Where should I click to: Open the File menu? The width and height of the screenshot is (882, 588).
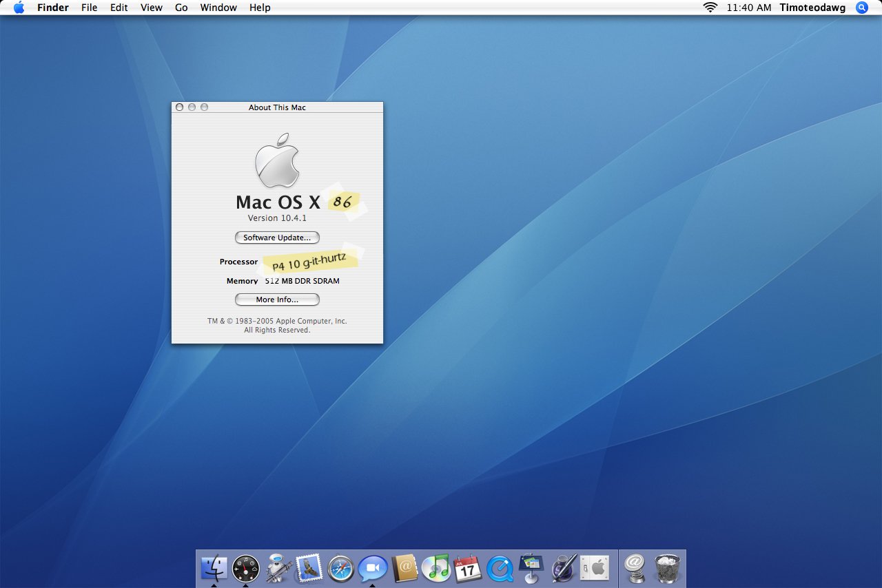[90, 8]
